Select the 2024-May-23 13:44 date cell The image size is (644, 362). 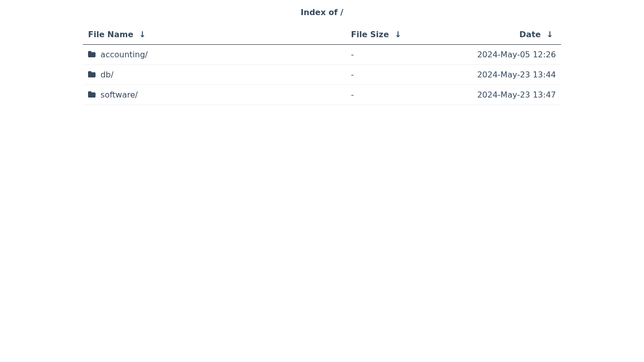(516, 74)
